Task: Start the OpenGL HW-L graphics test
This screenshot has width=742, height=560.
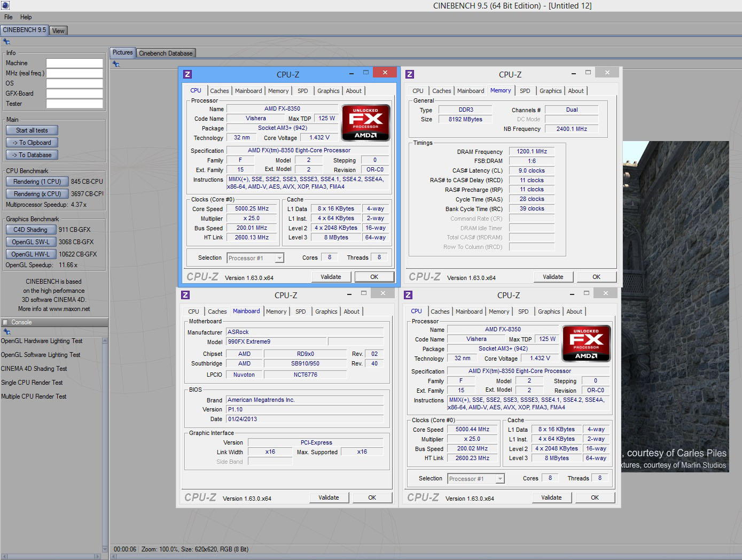Action: click(x=30, y=254)
